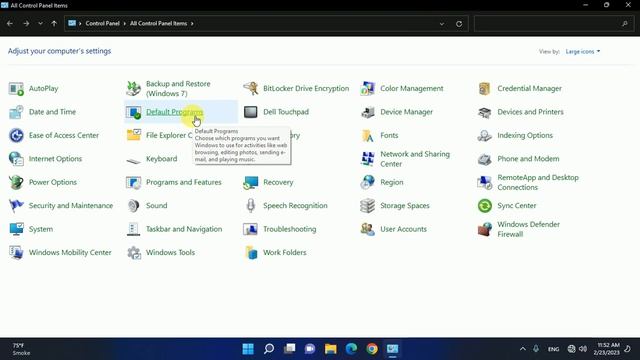The image size is (640, 360).
Task: Click the File Explorer Options folder icon
Action: click(133, 135)
